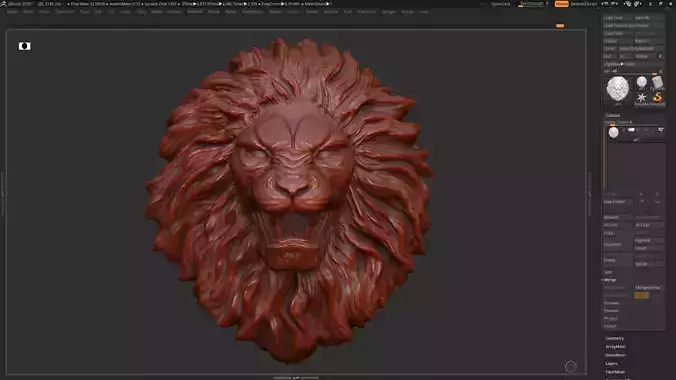Click the Rename button

(x=618, y=217)
